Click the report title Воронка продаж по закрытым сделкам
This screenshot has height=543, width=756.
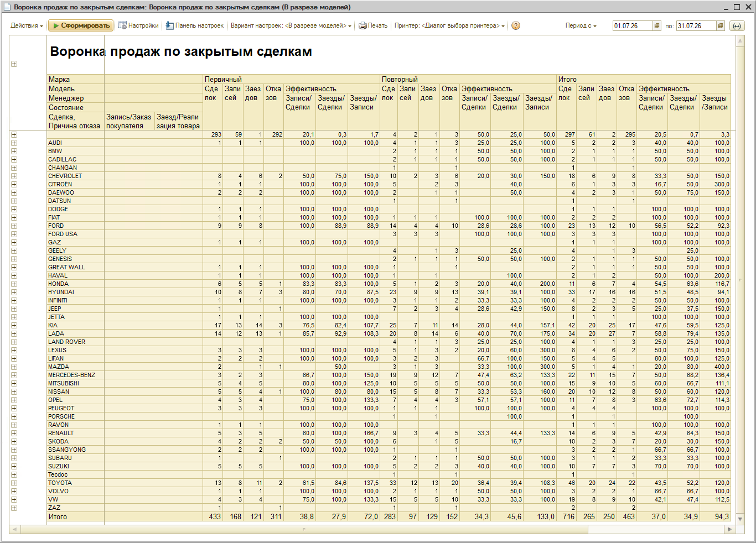(181, 51)
